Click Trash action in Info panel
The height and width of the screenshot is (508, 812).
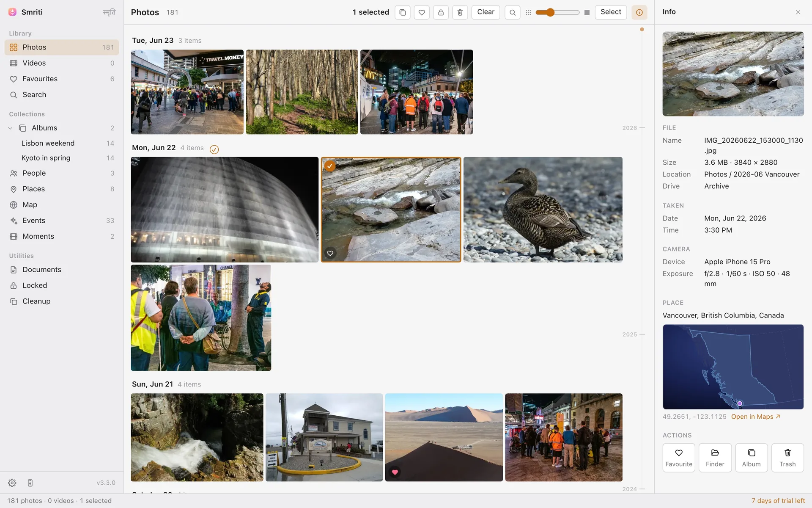pos(787,458)
